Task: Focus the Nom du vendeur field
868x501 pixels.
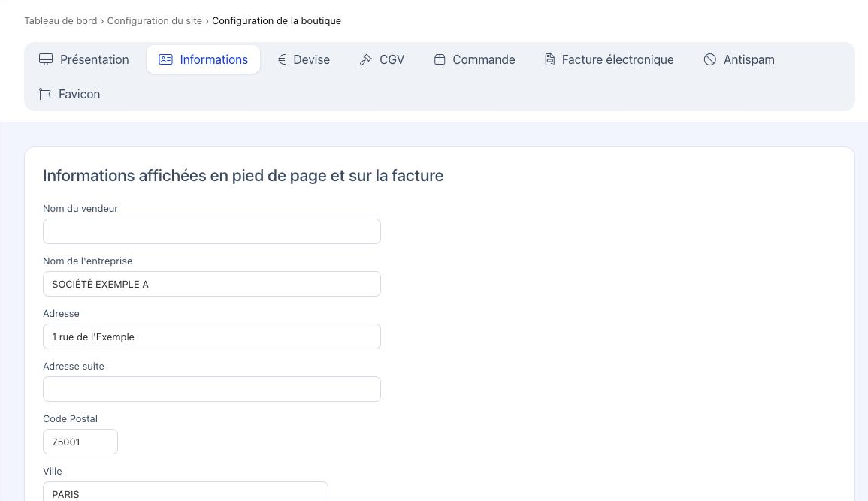Action: click(212, 231)
